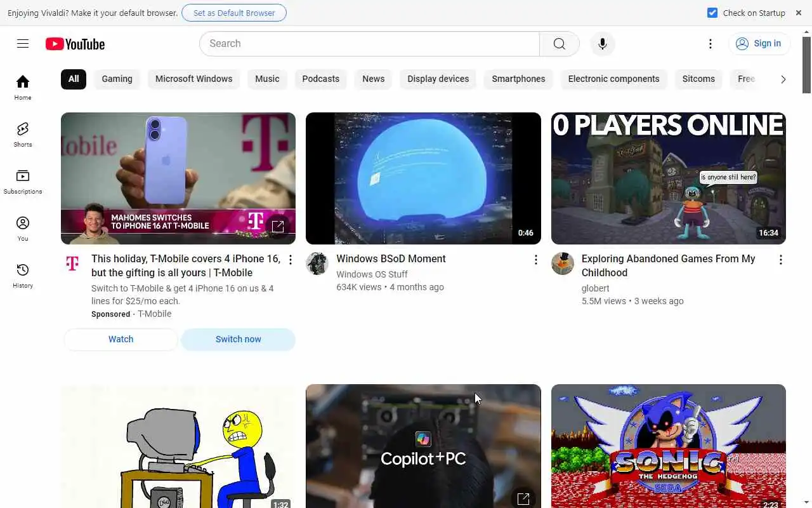The image size is (812, 508).
Task: Open the Copilot+PC video thumbnail
Action: (423, 446)
